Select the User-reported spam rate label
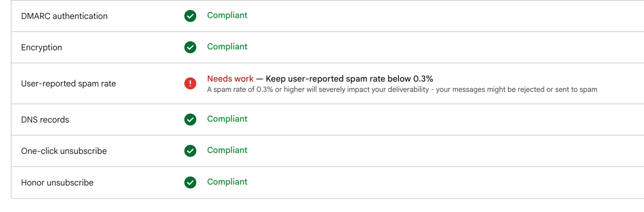 click(68, 84)
